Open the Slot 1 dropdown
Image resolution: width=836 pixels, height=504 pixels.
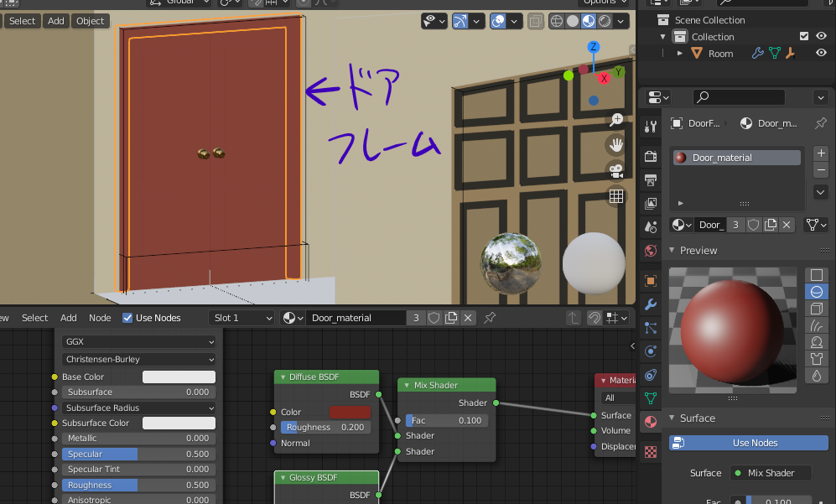(242, 318)
